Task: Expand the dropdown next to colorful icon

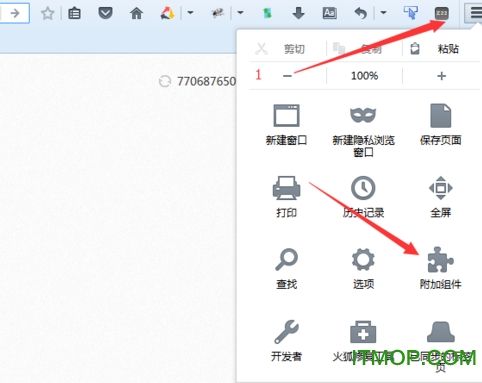Action: click(190, 13)
